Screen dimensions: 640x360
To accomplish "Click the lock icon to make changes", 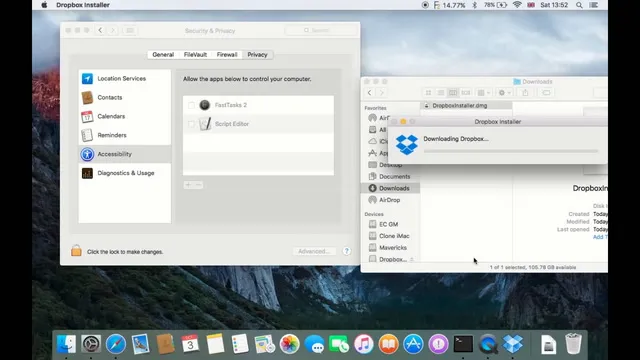I will [x=76, y=251].
